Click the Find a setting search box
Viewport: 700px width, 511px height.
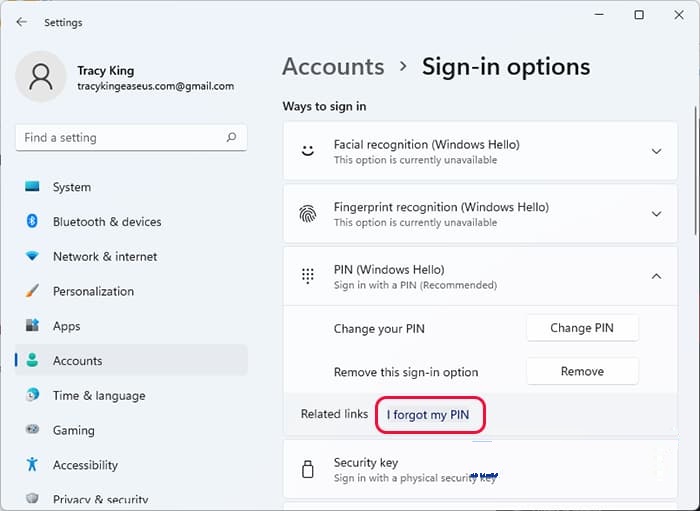click(x=131, y=137)
